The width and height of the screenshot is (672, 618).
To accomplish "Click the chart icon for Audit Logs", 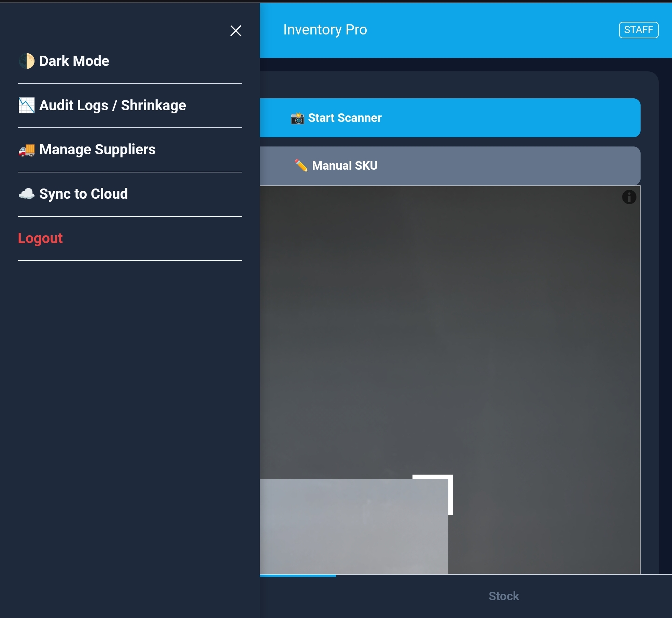I will click(x=27, y=105).
